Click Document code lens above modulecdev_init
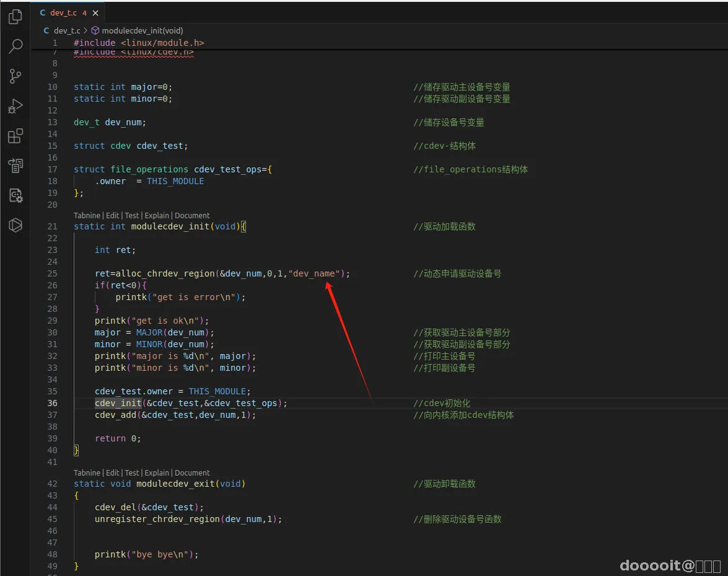Image resolution: width=728 pixels, height=576 pixels. click(192, 215)
